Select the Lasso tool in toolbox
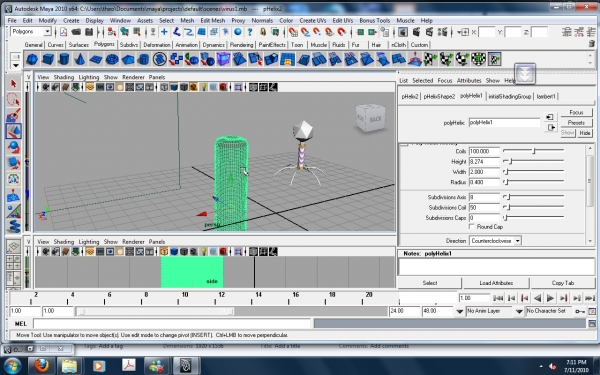 pyautogui.click(x=14, y=99)
